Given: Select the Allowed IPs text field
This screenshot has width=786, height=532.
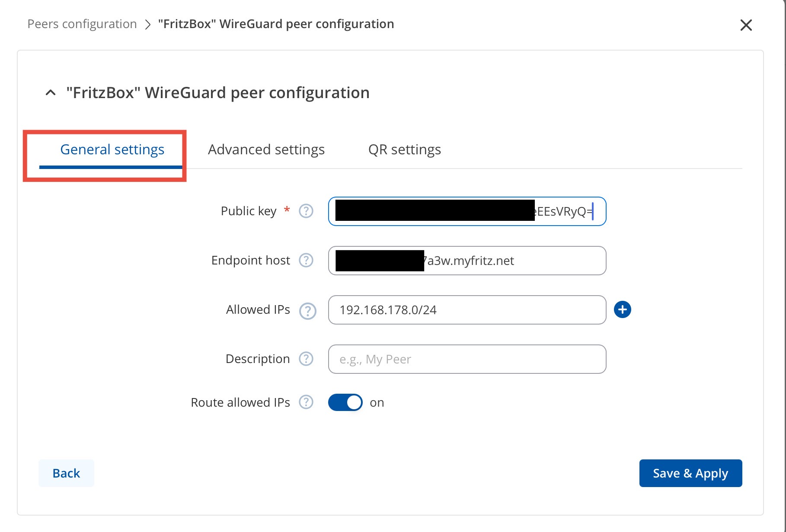Looking at the screenshot, I should pyautogui.click(x=467, y=310).
